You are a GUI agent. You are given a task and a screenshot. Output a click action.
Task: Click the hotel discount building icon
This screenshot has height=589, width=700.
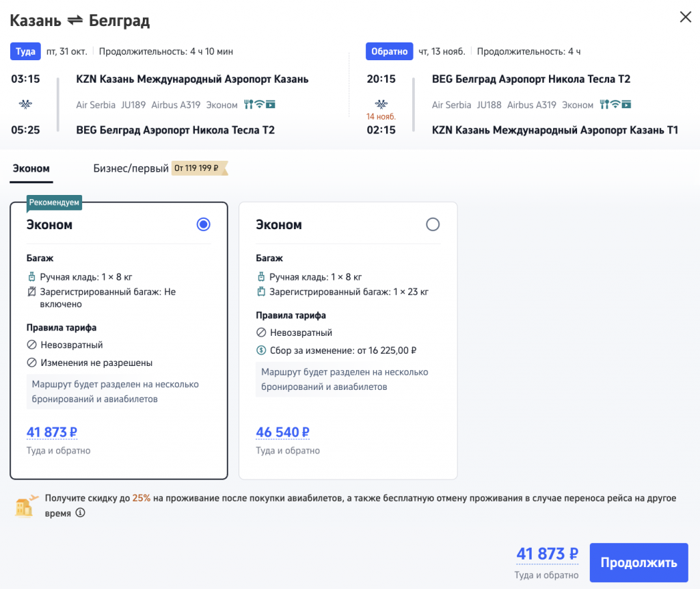pos(25,506)
